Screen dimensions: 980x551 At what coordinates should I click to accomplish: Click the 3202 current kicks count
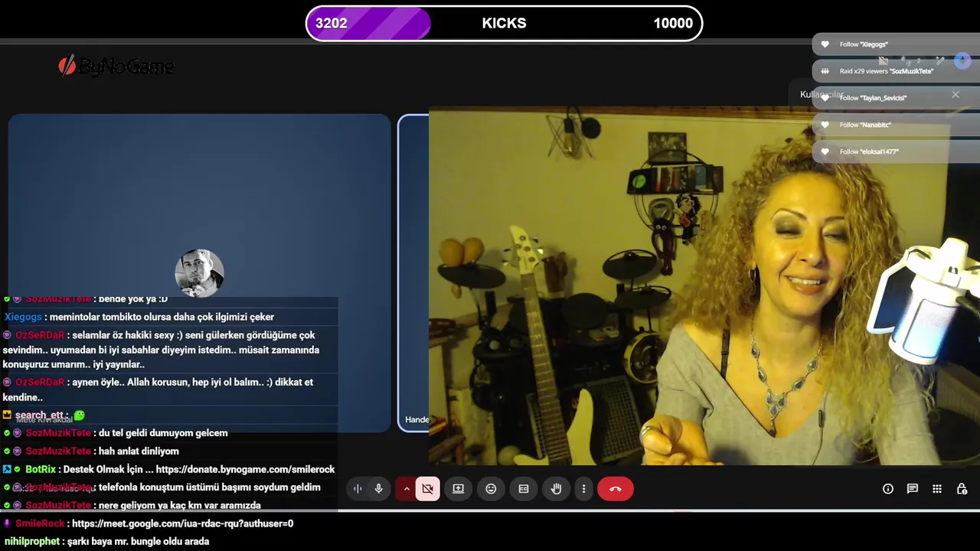pos(332,23)
